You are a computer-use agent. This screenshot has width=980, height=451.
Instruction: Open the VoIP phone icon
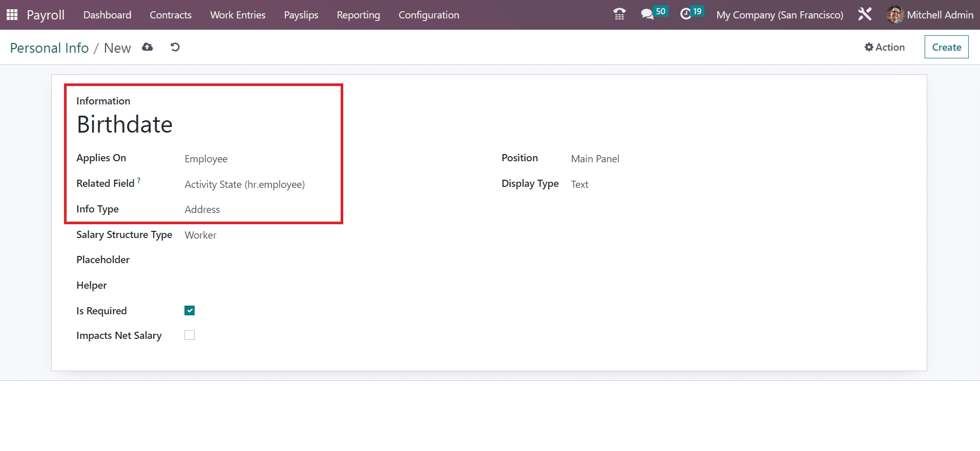click(619, 14)
